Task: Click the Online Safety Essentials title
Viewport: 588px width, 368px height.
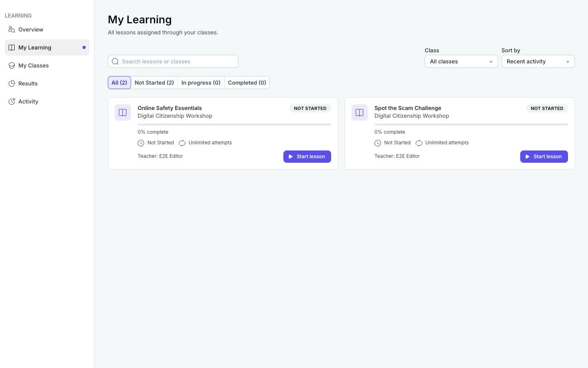Action: (169, 108)
